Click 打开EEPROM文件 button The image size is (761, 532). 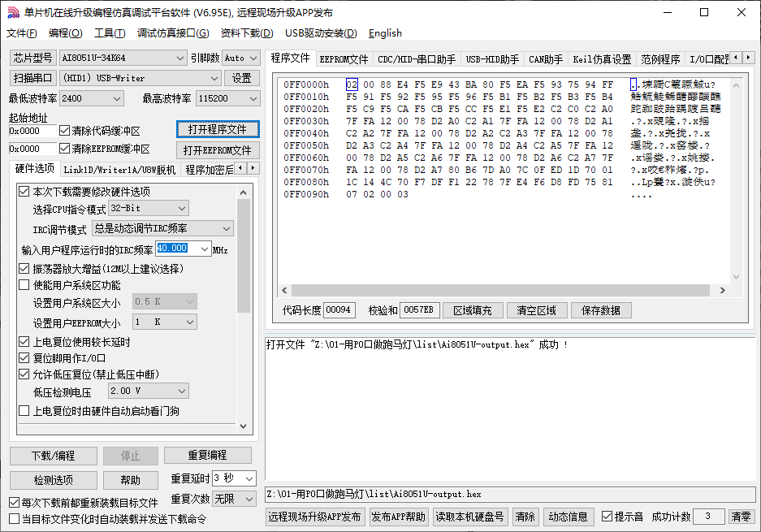[x=218, y=150]
